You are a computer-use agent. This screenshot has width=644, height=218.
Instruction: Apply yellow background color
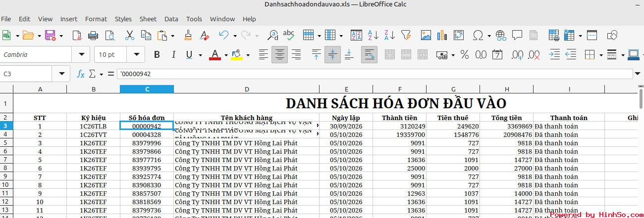(236, 54)
